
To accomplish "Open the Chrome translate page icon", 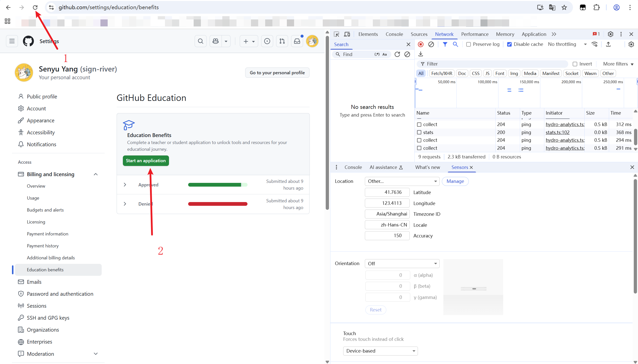I will [552, 7].
